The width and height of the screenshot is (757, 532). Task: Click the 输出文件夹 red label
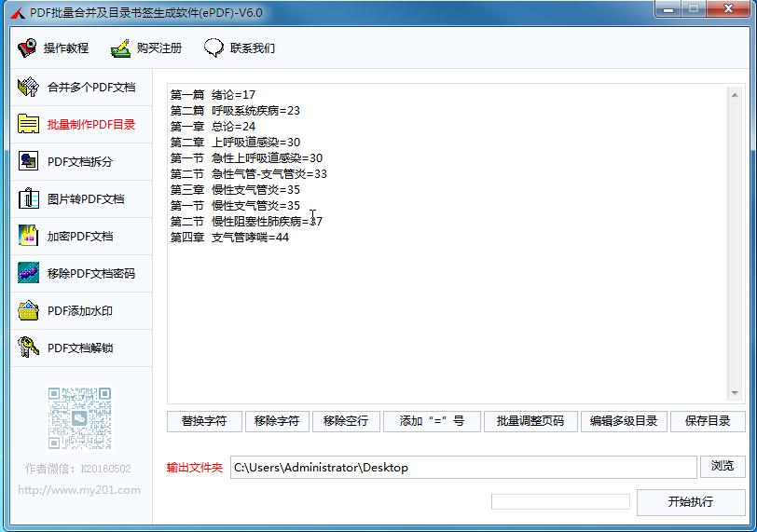(195, 468)
